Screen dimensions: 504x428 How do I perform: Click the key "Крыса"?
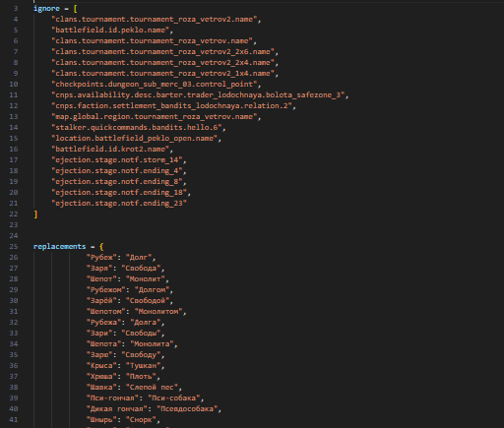coord(101,366)
